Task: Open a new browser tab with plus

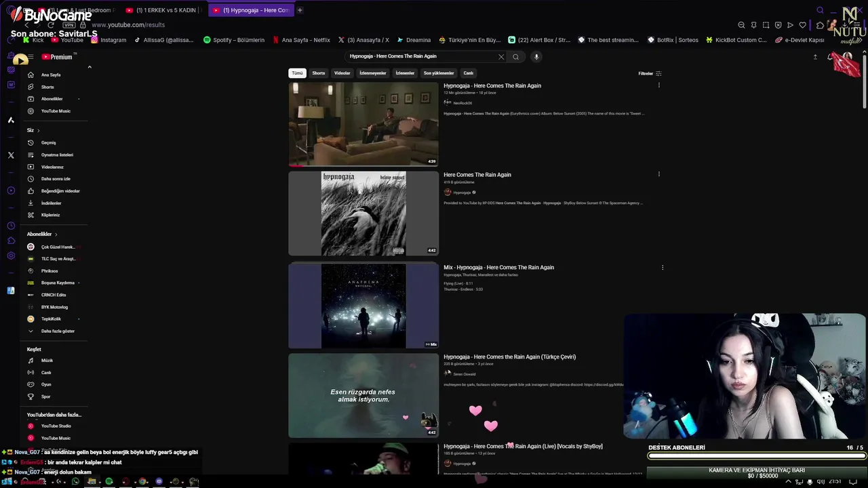Action: [300, 10]
